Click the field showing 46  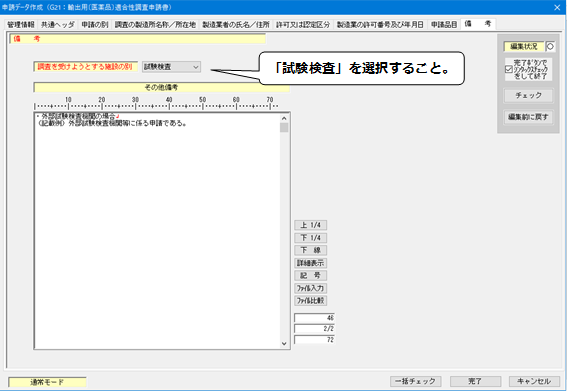(314, 318)
